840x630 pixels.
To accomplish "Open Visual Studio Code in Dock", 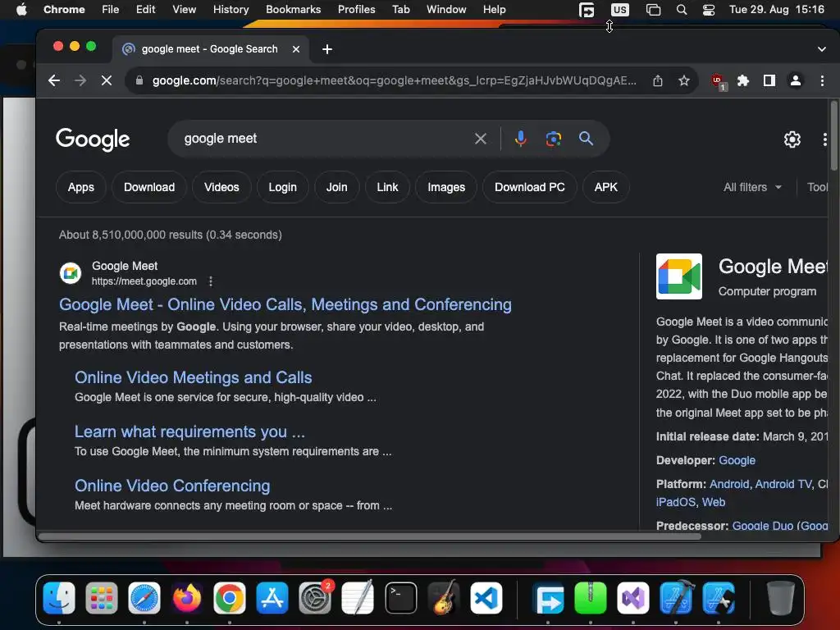I will click(x=486, y=598).
